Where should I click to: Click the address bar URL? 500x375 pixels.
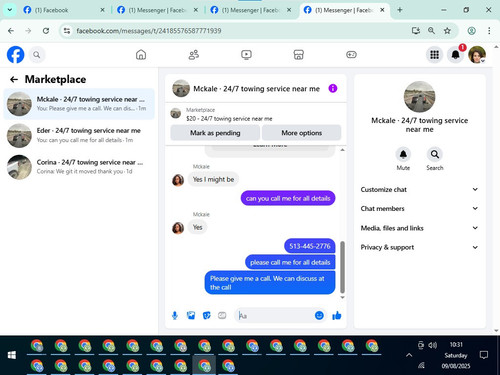point(149,31)
